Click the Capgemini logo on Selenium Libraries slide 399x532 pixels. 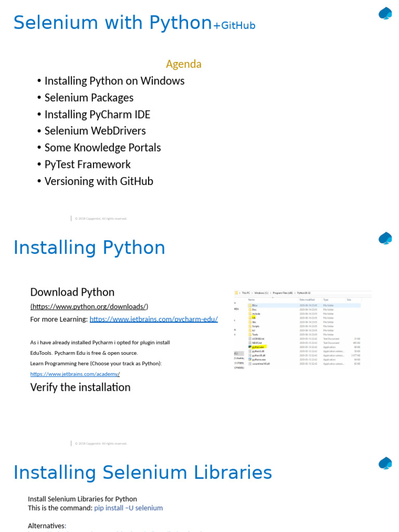click(385, 463)
